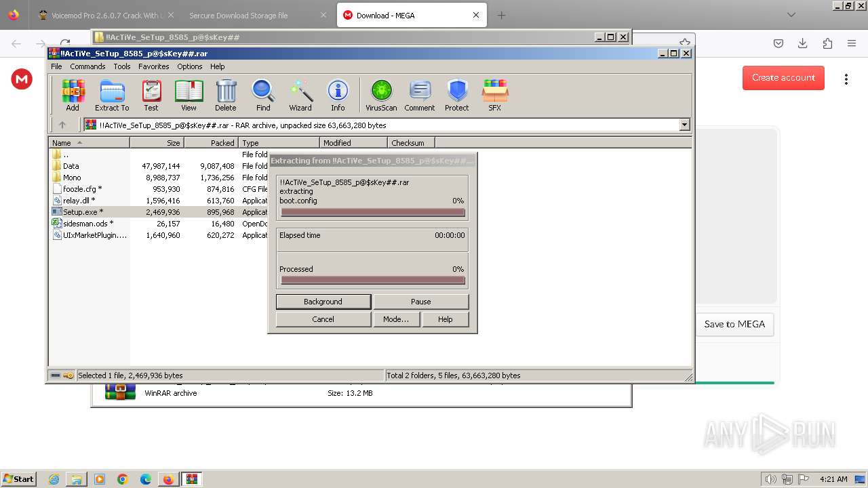Click the Mode... button
Viewport: 868px width, 488px height.
pyautogui.click(x=396, y=319)
